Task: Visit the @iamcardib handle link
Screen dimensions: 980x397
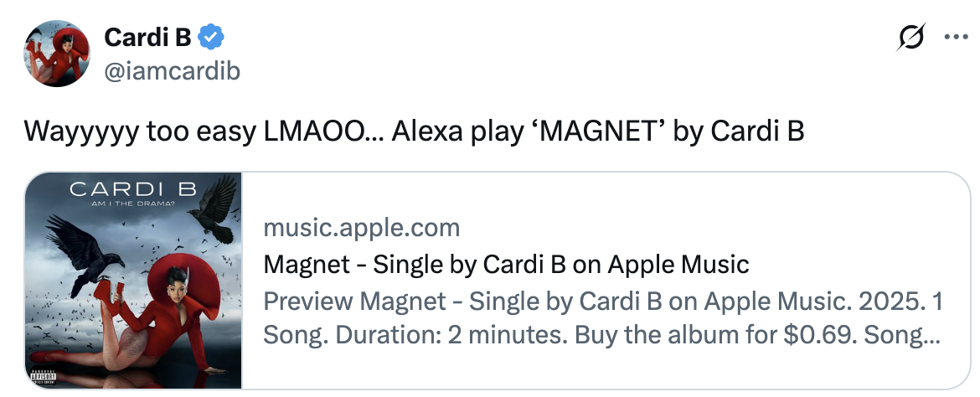Action: (172, 71)
